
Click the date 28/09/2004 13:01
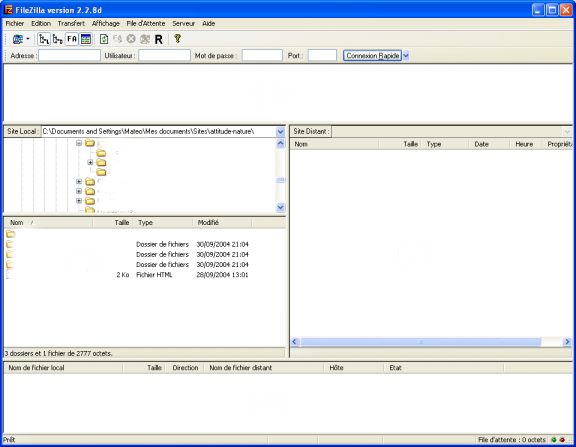[x=222, y=275]
